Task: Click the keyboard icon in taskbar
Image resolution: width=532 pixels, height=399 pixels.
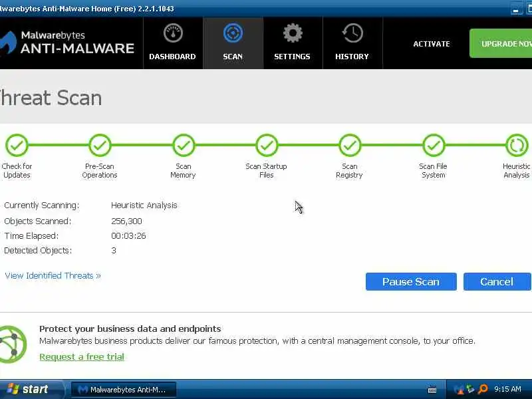Action: coord(432,390)
